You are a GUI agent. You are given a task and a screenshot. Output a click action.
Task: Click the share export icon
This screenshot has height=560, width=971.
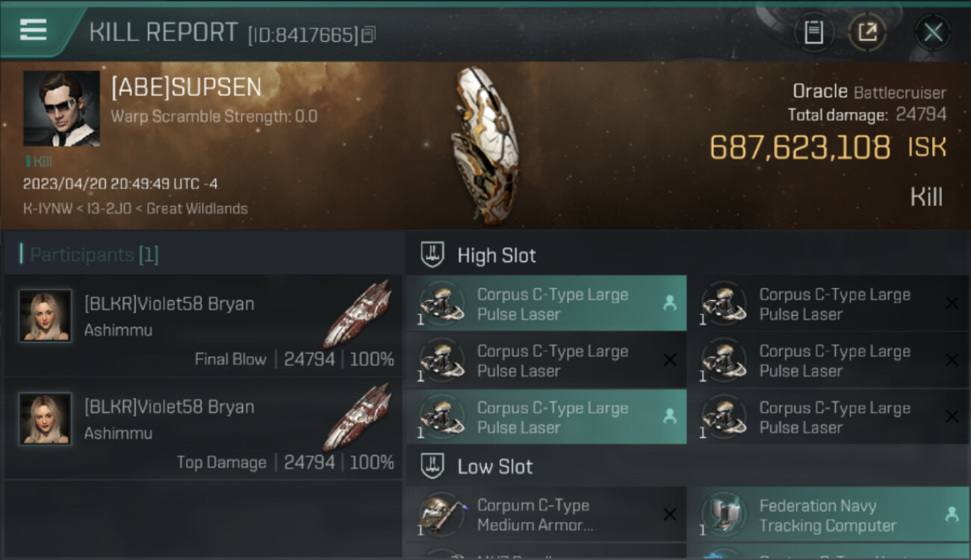point(867,32)
